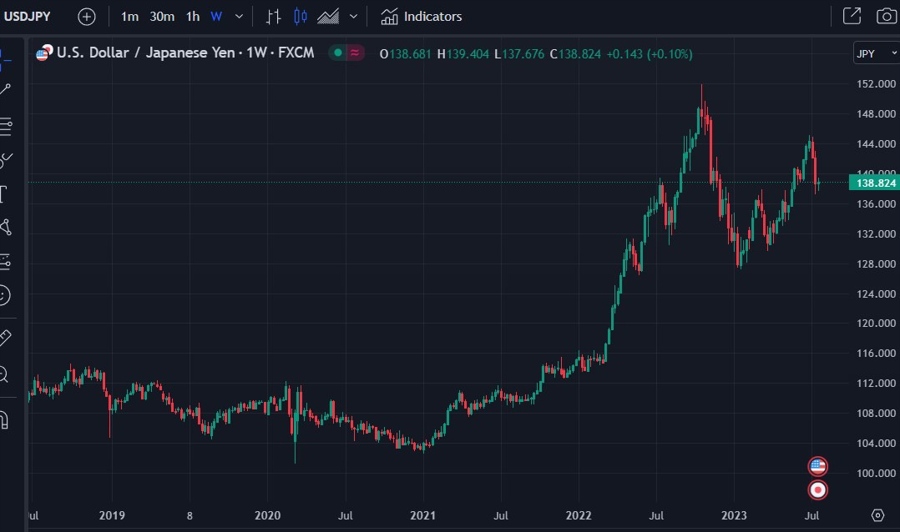Select the zoom in tool
The width and height of the screenshot is (900, 532).
(x=4, y=374)
